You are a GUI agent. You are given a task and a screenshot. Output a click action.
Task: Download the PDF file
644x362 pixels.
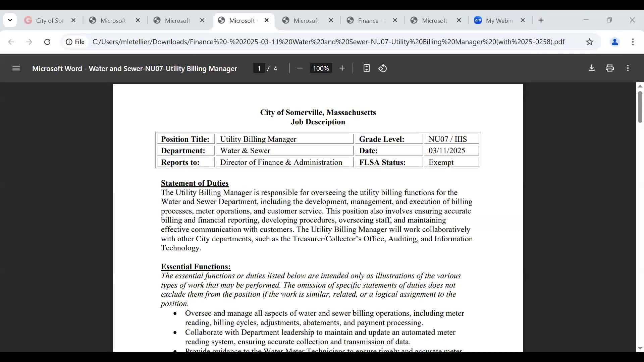(x=592, y=68)
